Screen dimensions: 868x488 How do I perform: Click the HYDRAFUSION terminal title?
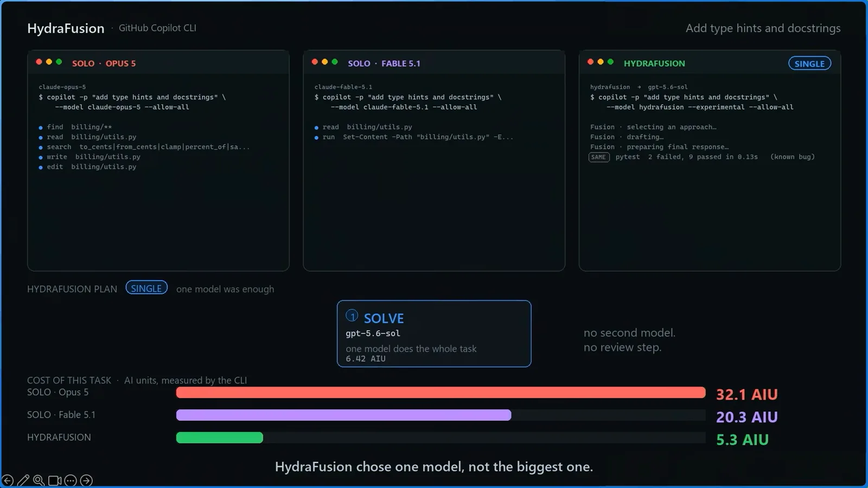654,63
